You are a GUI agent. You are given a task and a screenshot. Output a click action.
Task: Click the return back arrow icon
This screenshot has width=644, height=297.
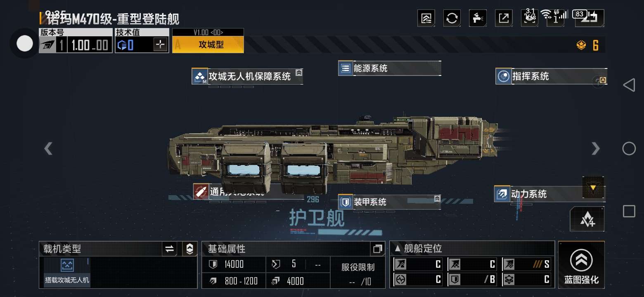coord(590,18)
